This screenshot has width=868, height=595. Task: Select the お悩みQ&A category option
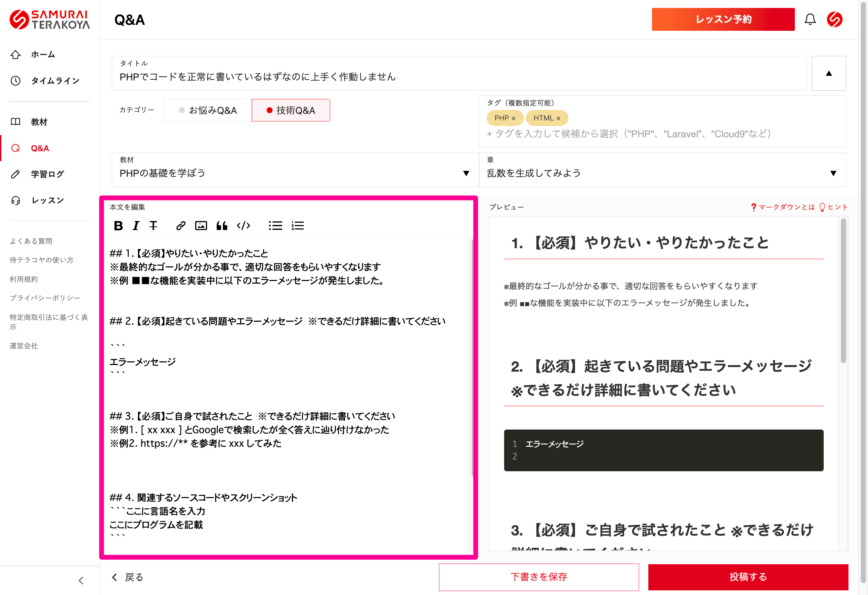pyautogui.click(x=208, y=110)
